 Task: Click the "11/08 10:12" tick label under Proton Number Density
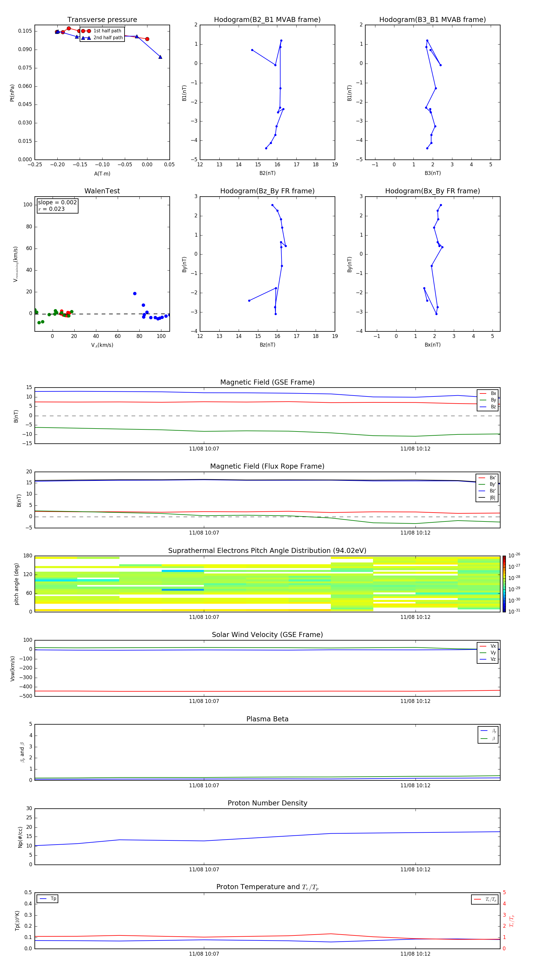click(415, 869)
